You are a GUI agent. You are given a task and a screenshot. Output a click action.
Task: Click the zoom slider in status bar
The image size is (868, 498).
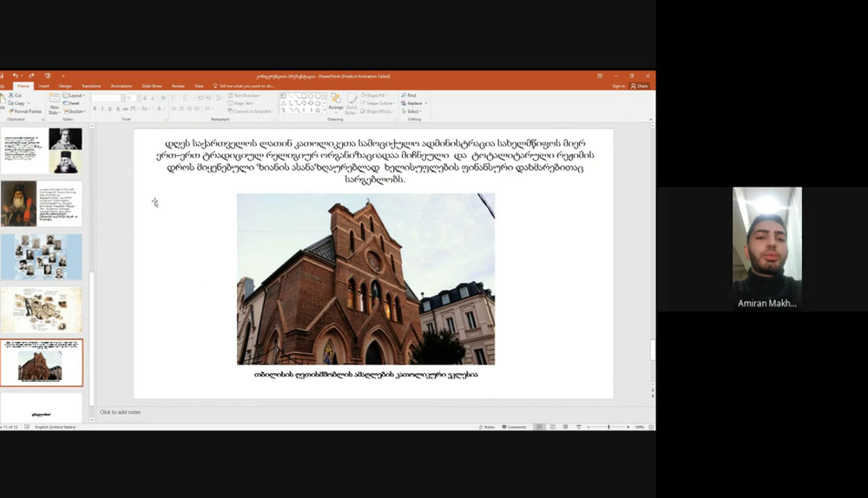[608, 427]
